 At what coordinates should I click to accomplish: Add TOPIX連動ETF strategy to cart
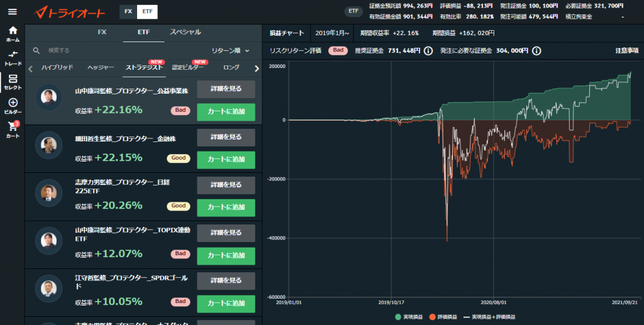click(226, 256)
